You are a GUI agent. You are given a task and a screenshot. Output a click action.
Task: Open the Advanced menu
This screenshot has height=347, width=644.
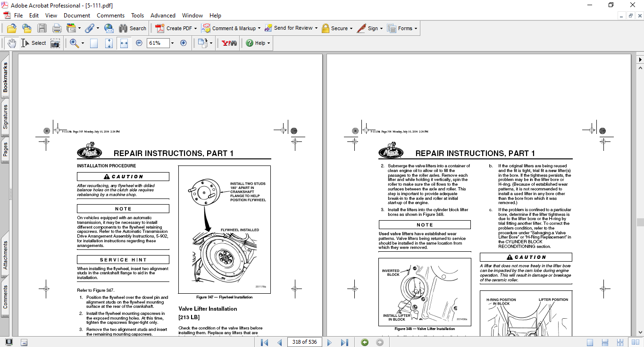(x=163, y=16)
